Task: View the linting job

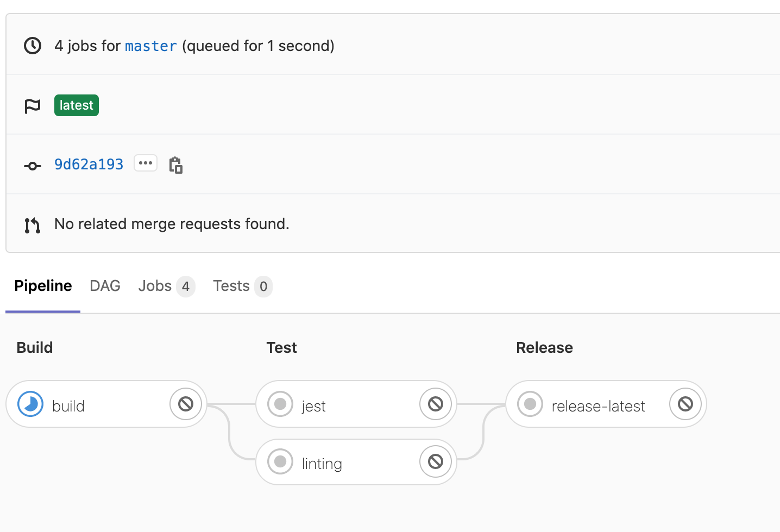Action: (322, 464)
